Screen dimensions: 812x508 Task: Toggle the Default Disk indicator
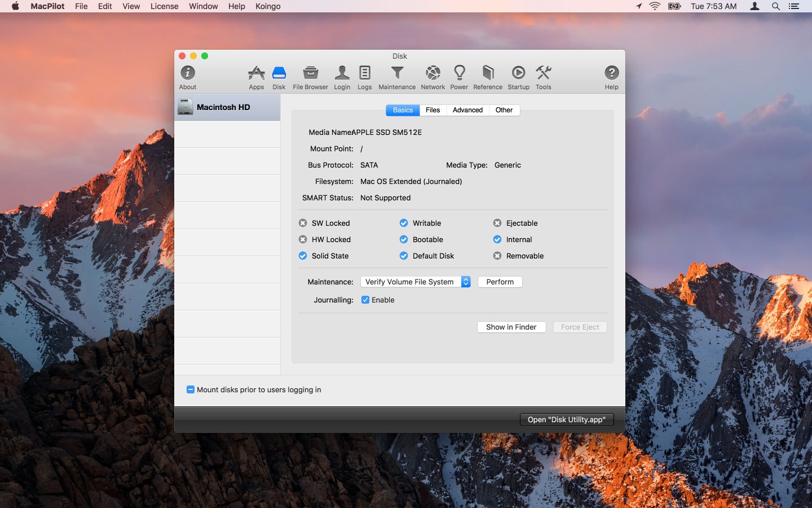coord(404,256)
